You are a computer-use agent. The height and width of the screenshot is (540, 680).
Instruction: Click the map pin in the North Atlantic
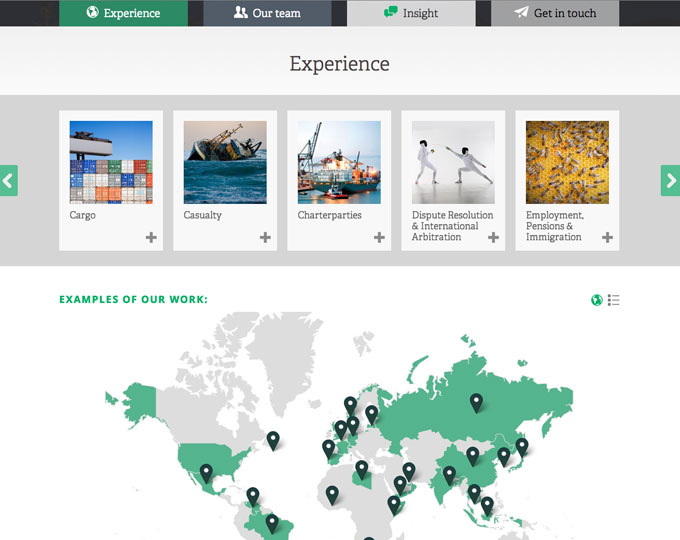273,440
